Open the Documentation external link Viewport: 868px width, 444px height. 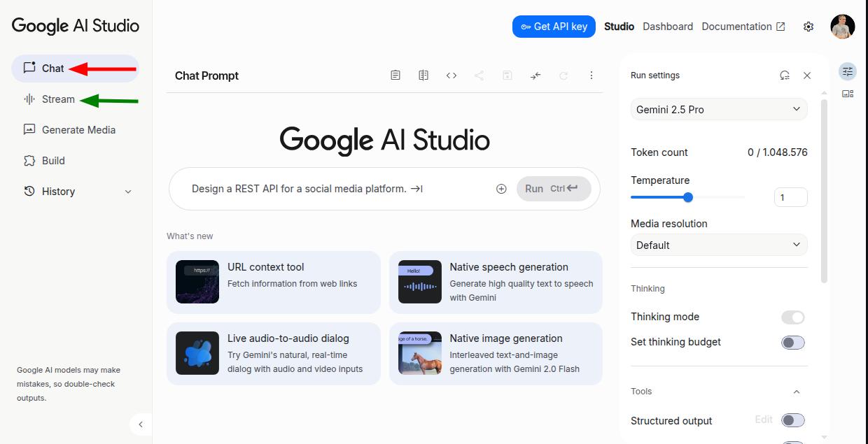743,27
